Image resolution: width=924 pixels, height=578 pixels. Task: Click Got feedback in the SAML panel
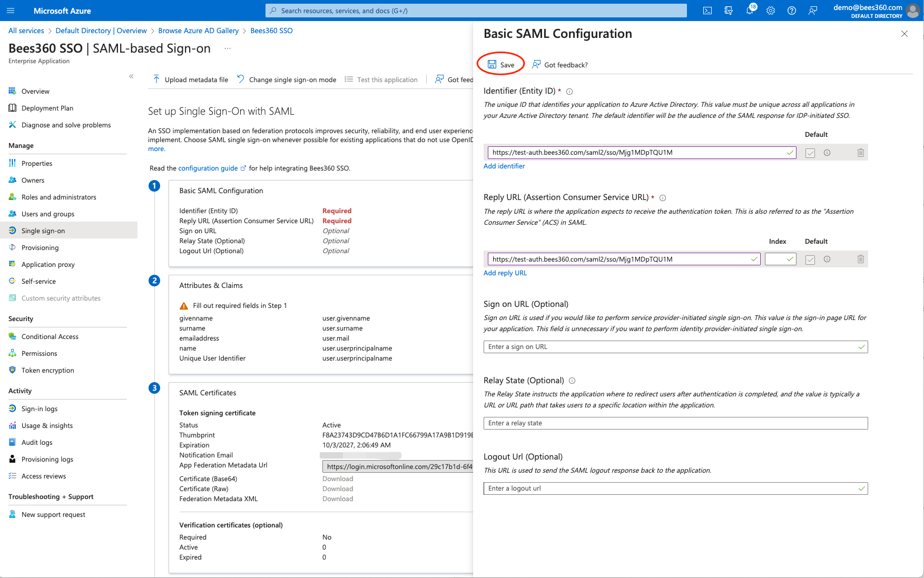[x=559, y=65]
